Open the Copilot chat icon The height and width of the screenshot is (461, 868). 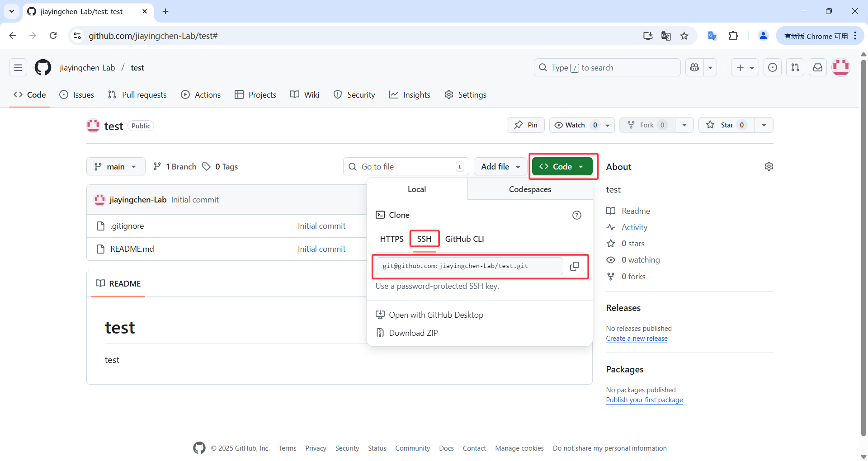pos(695,68)
